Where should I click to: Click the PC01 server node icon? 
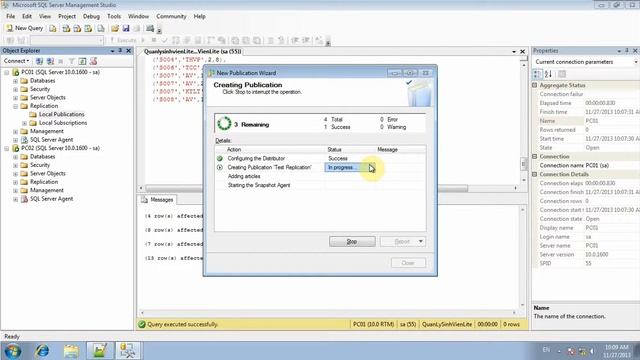(x=16, y=72)
